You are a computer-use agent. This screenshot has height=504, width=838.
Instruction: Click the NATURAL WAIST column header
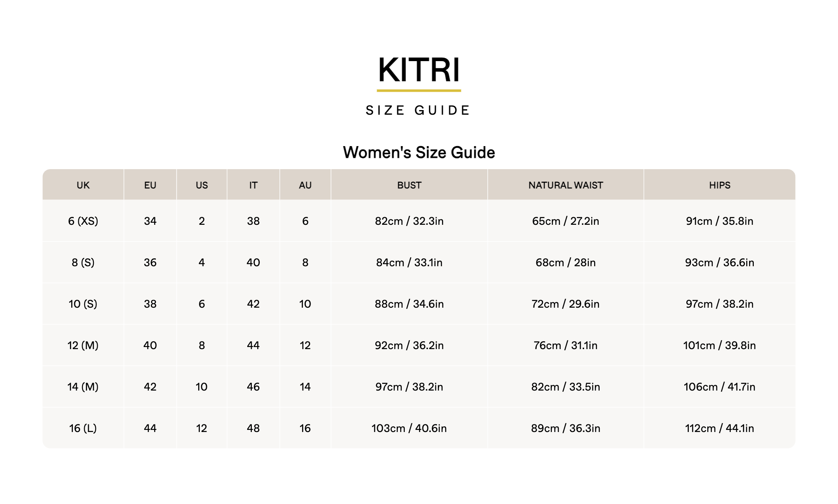click(565, 185)
